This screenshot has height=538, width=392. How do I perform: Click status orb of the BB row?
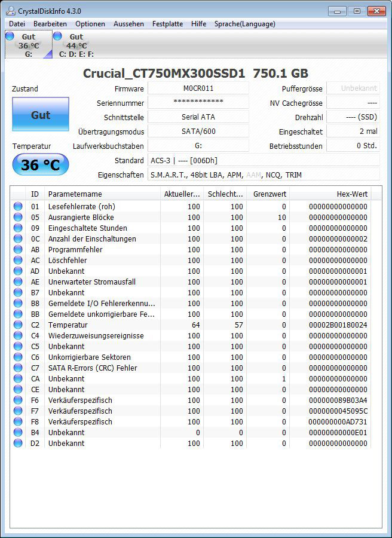click(x=18, y=314)
